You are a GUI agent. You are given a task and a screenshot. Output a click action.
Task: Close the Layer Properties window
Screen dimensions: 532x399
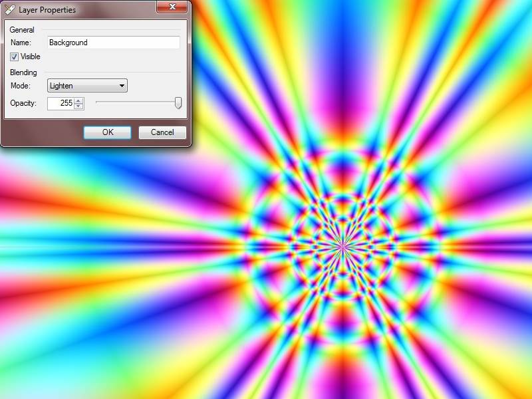[x=172, y=7]
